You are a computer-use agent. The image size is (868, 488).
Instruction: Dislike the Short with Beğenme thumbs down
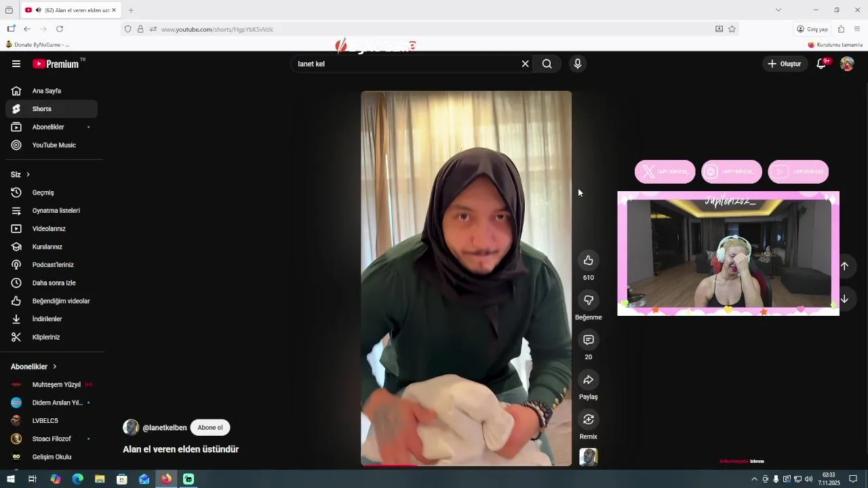coord(589,300)
